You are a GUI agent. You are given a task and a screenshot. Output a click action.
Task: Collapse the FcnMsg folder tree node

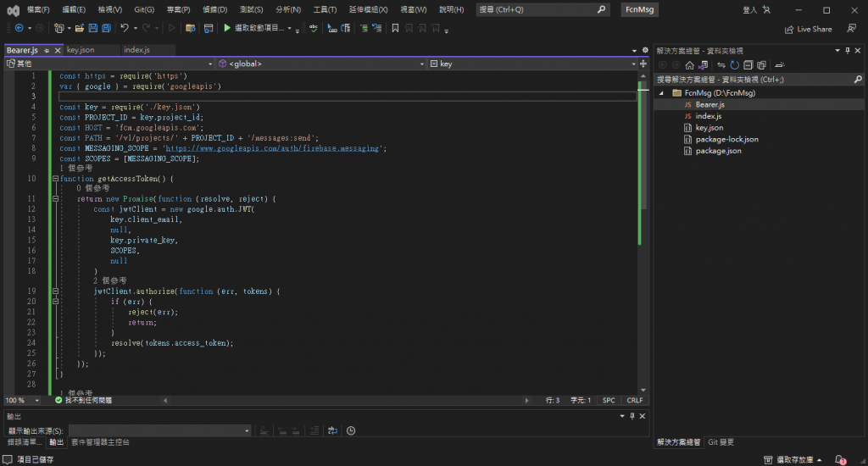click(x=663, y=93)
